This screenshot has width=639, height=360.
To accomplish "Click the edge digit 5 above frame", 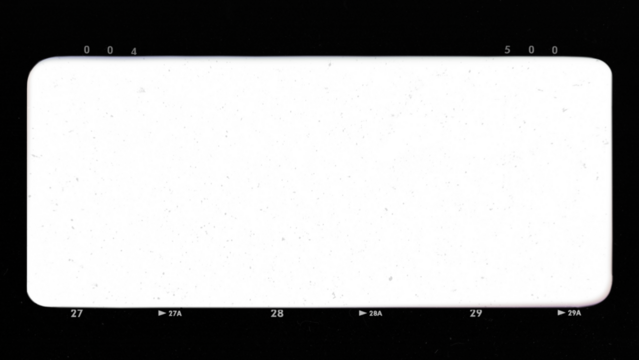I will pyautogui.click(x=507, y=50).
